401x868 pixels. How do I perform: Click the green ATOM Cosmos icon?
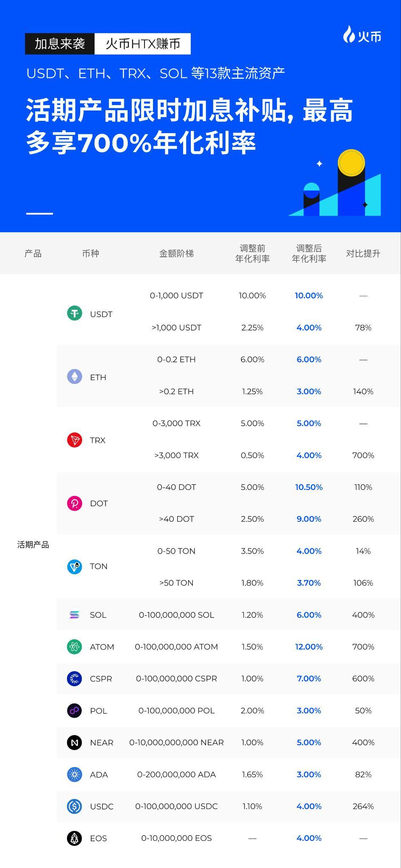[75, 646]
